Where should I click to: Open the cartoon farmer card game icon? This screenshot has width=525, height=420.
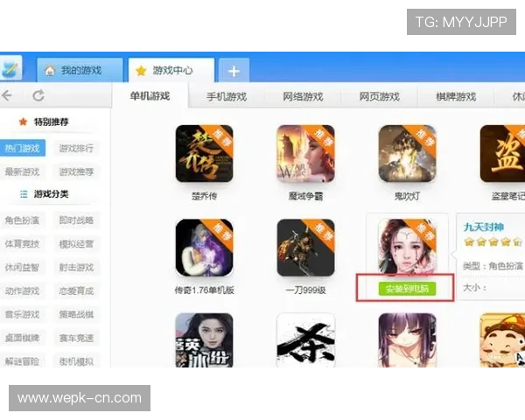click(x=502, y=340)
